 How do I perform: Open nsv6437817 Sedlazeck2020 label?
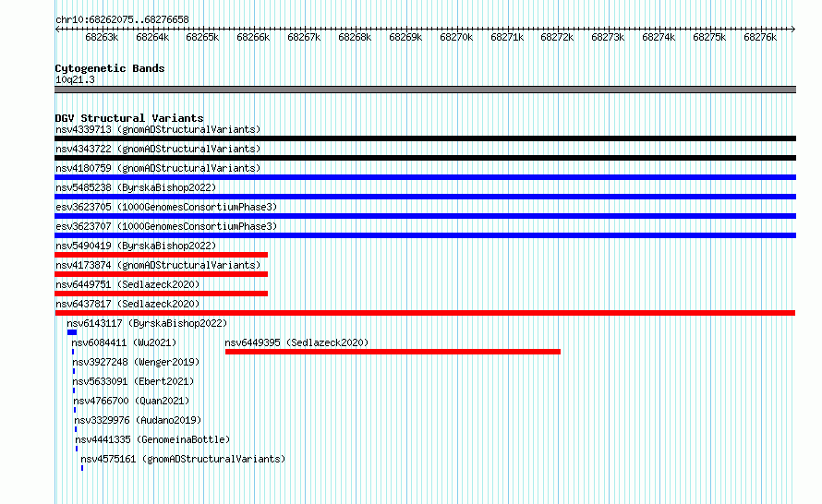(127, 304)
